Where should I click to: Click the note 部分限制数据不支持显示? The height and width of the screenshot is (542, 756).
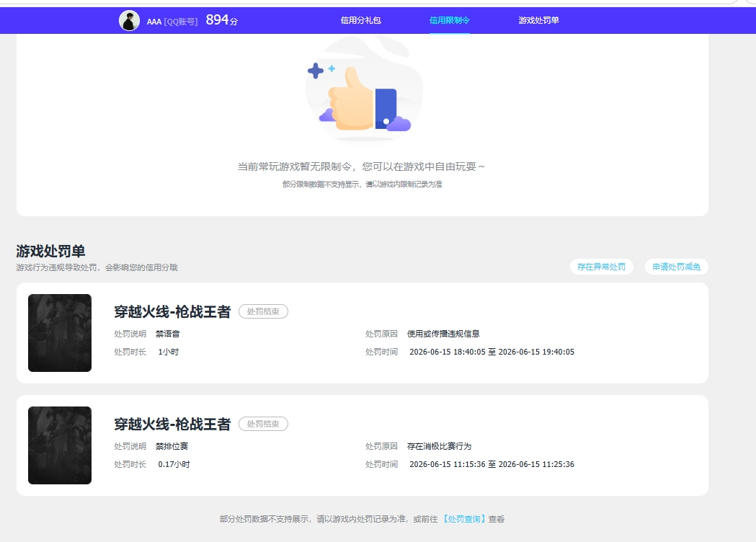coord(362,185)
